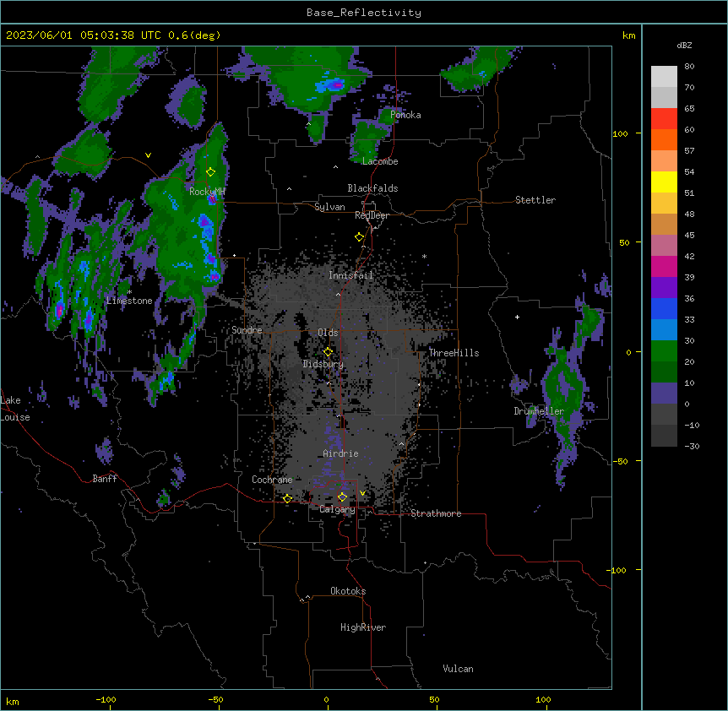
Task: Click the Limestone label
Action: click(129, 301)
